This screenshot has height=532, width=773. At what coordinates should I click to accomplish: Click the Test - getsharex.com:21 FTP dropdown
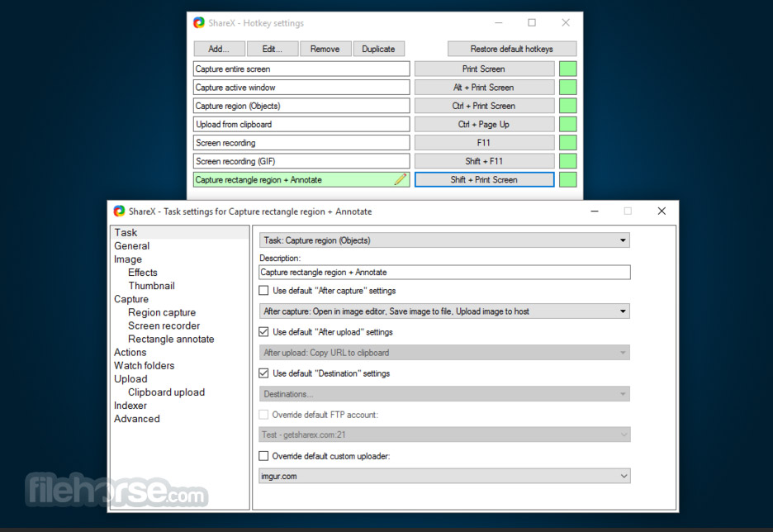(444, 435)
